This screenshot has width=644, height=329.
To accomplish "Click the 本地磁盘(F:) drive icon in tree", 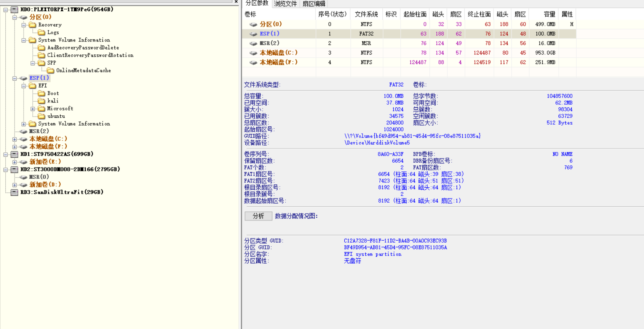I will click(23, 147).
